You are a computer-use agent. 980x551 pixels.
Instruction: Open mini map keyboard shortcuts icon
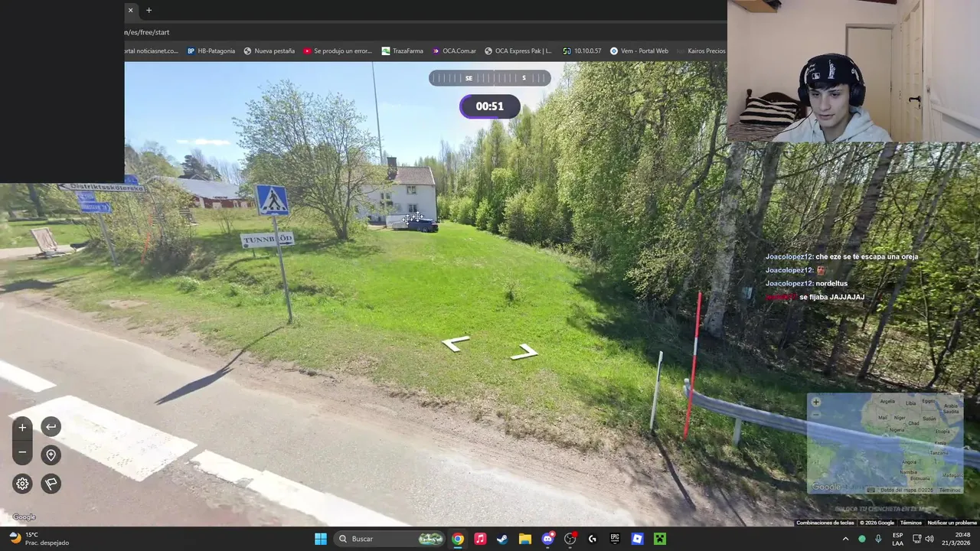point(871,490)
